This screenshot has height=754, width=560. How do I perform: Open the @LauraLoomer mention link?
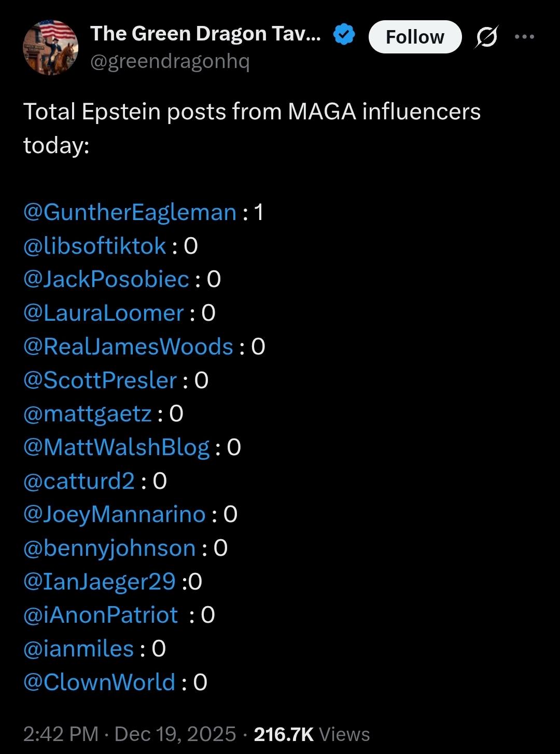(104, 313)
